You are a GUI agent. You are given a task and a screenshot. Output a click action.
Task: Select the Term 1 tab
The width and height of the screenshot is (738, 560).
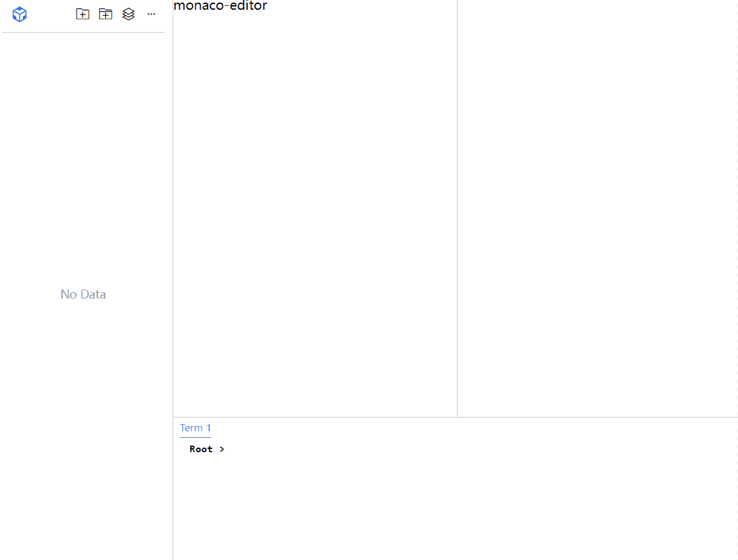[x=195, y=428]
